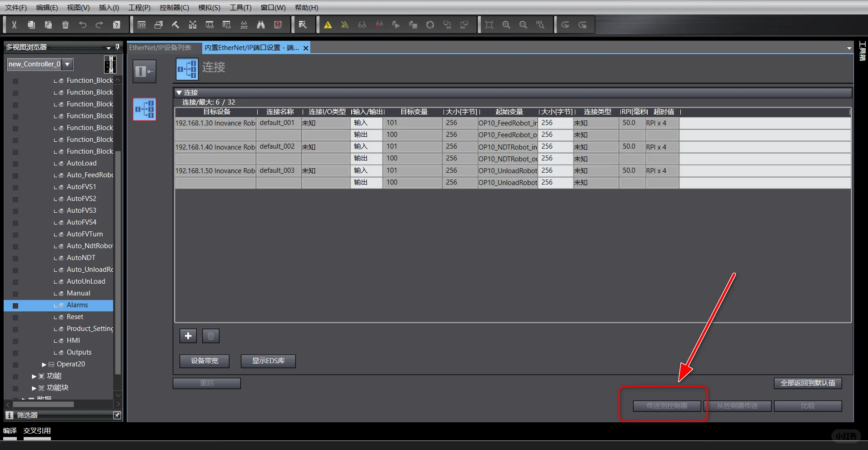
Task: Select the Alarms tree item
Action: click(x=77, y=305)
